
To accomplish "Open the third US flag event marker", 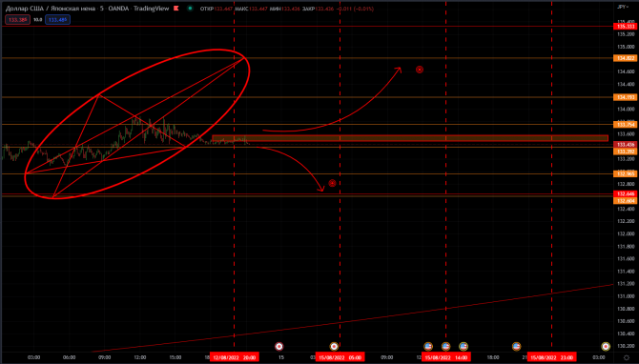I will (464, 347).
